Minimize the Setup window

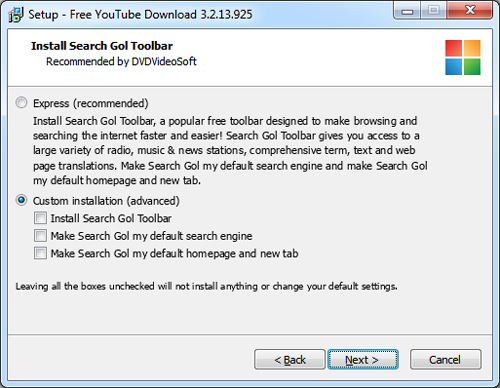point(407,11)
